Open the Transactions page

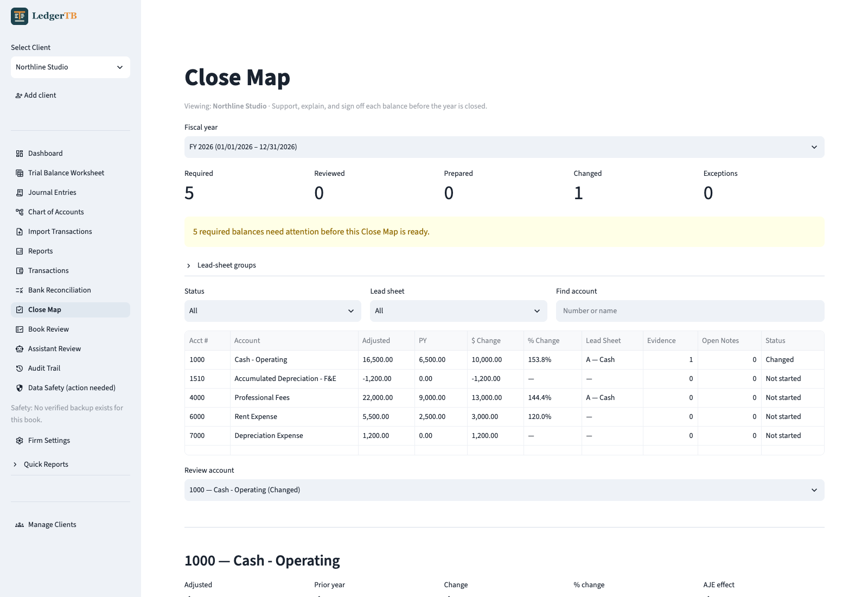71,271
